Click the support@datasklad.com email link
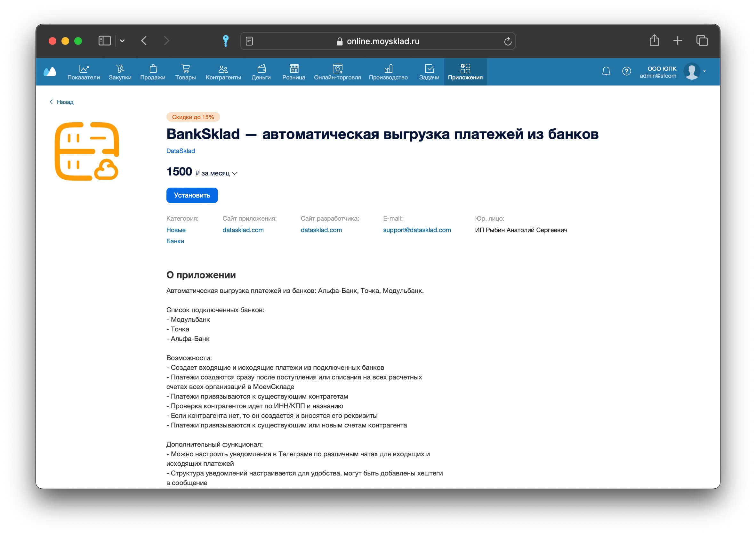The width and height of the screenshot is (756, 536). click(x=417, y=230)
